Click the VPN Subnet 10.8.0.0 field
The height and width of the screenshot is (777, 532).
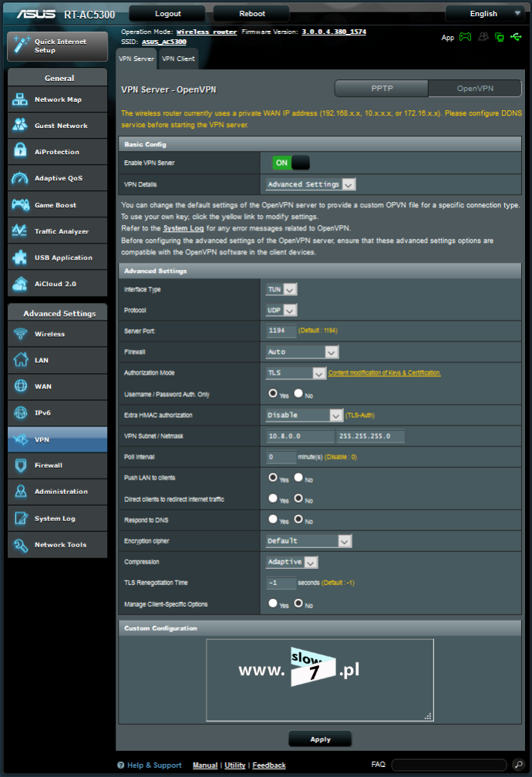pyautogui.click(x=301, y=436)
